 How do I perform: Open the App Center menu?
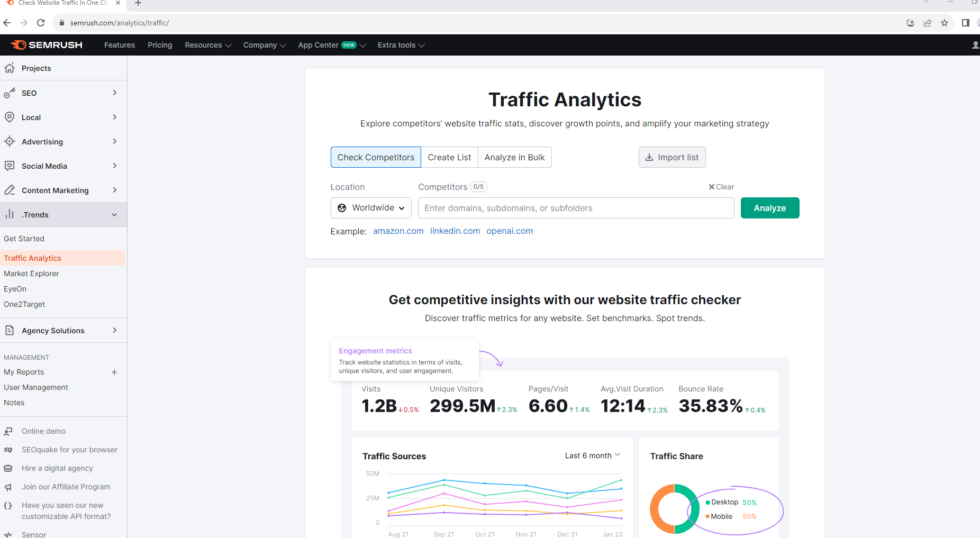coord(332,45)
